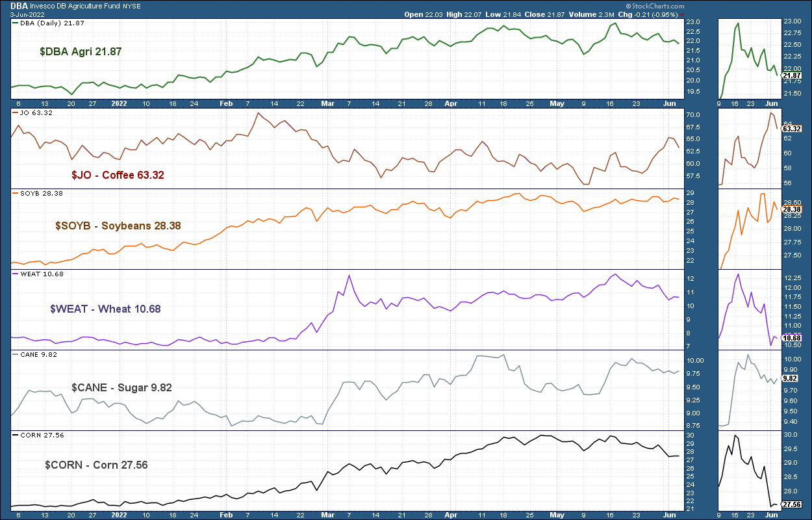Click the boxed 10.68 last-price tag
The image size is (812, 520).
[x=793, y=337]
